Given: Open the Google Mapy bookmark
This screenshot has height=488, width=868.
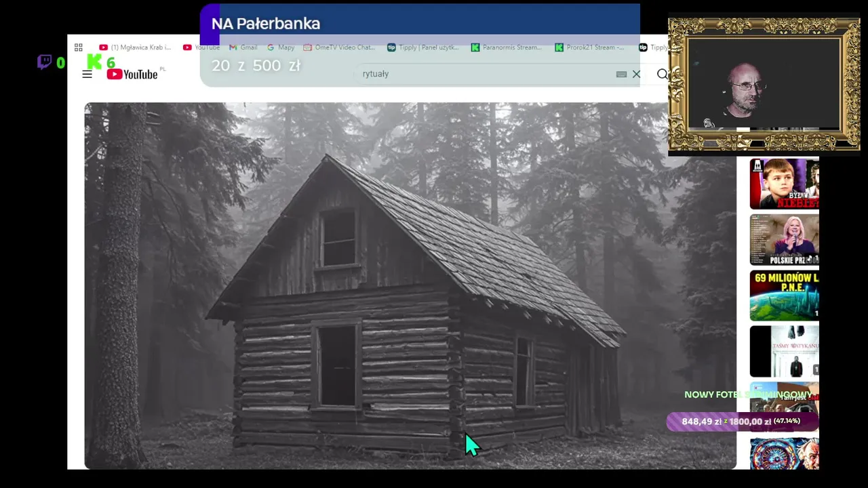Looking at the screenshot, I should [x=281, y=47].
